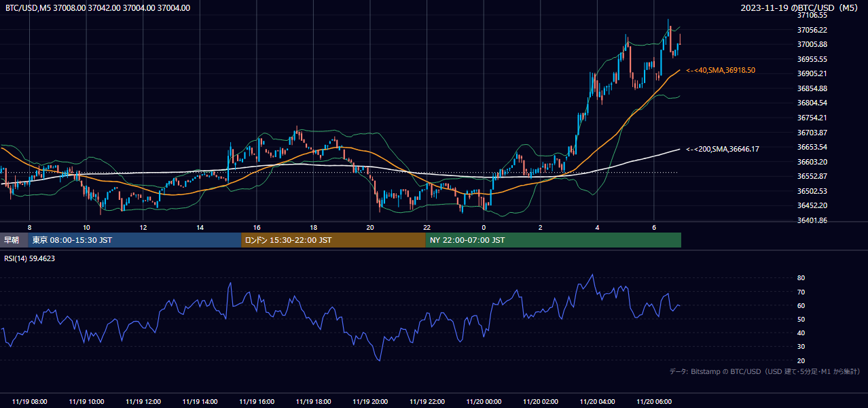Screen dimensions: 868x408
Task: Click price axis value 36804.54
Action: (812, 103)
